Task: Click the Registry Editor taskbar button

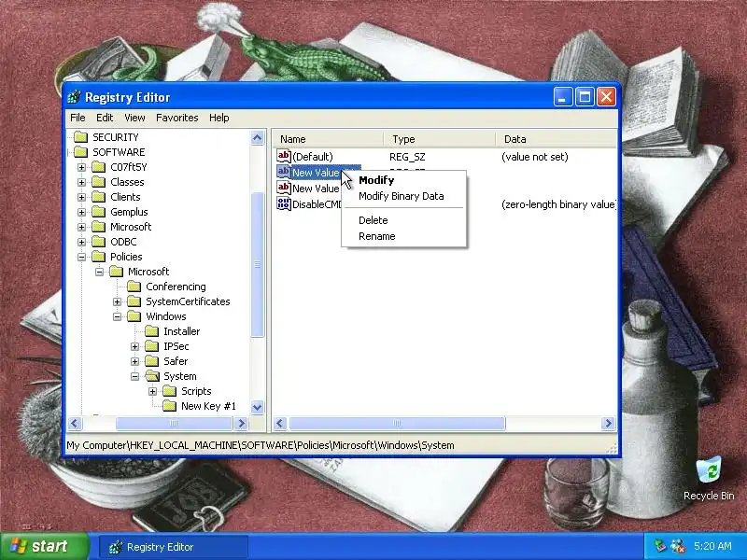Action: coord(173,547)
